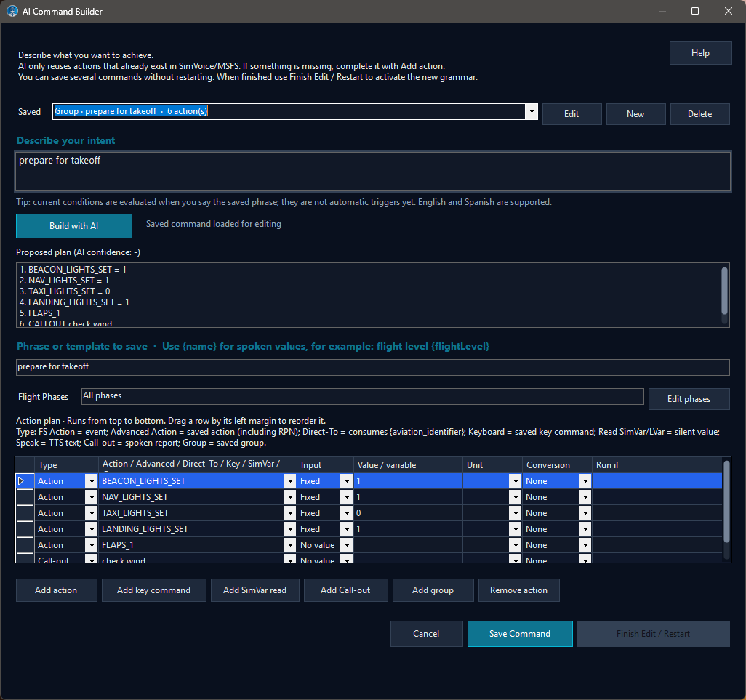Open action dropdown for TAXI_LIGHTS_SET
Viewport: 746px width, 700px height.
pos(289,513)
